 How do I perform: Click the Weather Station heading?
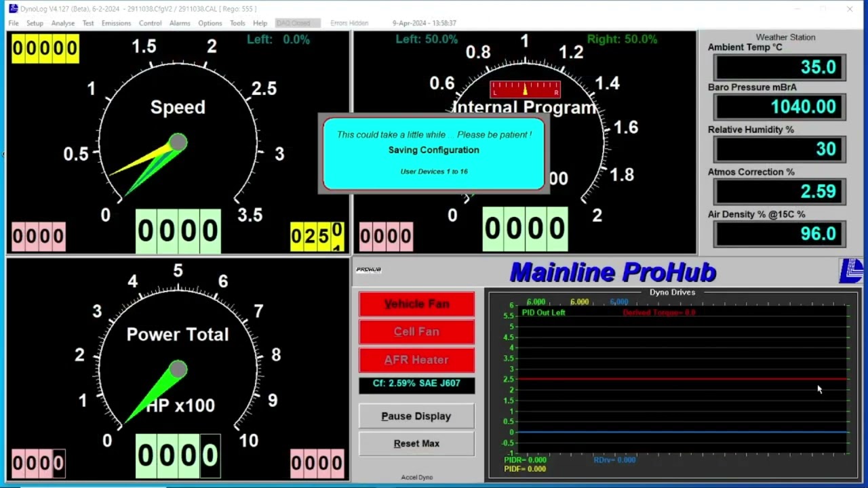[x=786, y=37]
